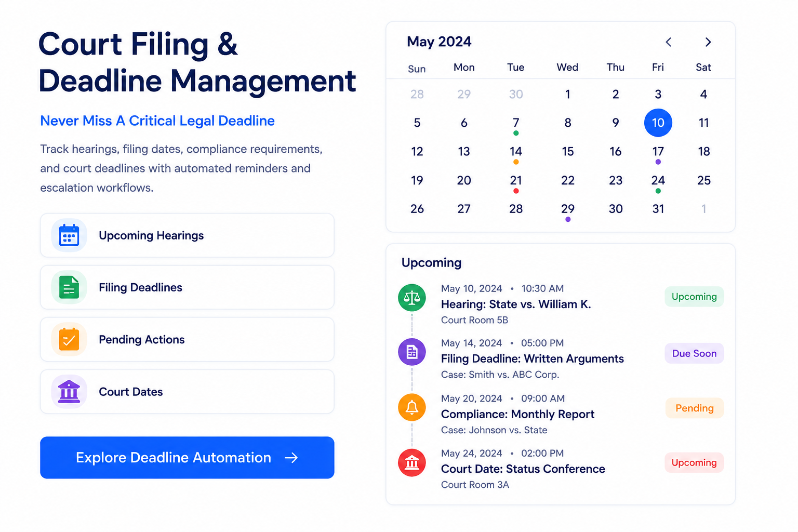Screen dimensions: 798x532
Task: Select May 24 in the calendar
Action: [x=658, y=180]
